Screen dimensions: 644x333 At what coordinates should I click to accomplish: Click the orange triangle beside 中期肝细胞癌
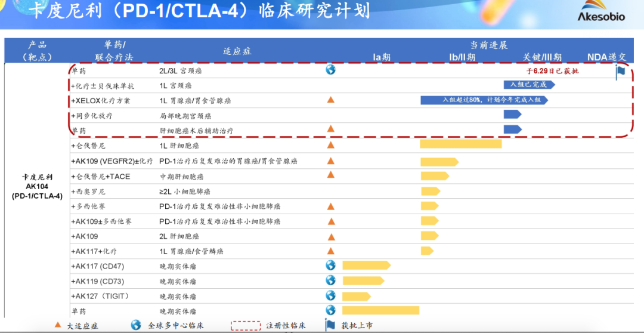tap(330, 175)
